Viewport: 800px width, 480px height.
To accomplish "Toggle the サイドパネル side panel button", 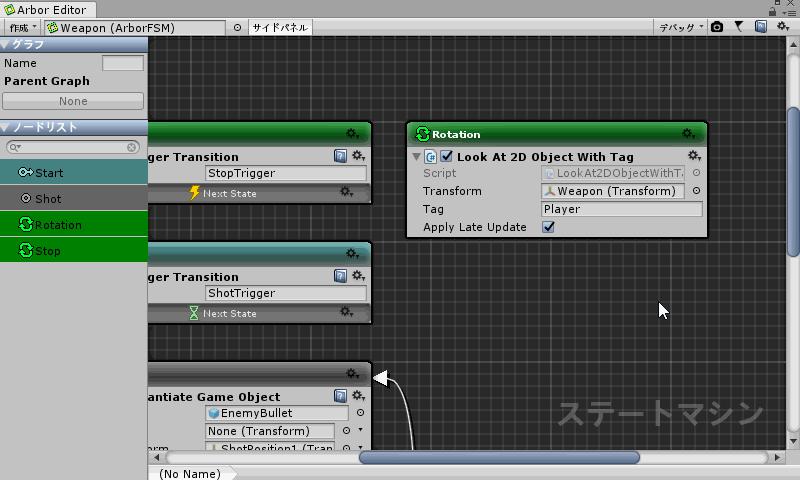I will coord(280,28).
